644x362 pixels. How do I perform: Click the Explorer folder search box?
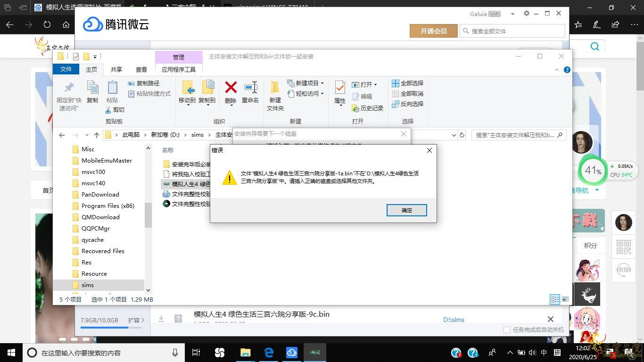519,135
